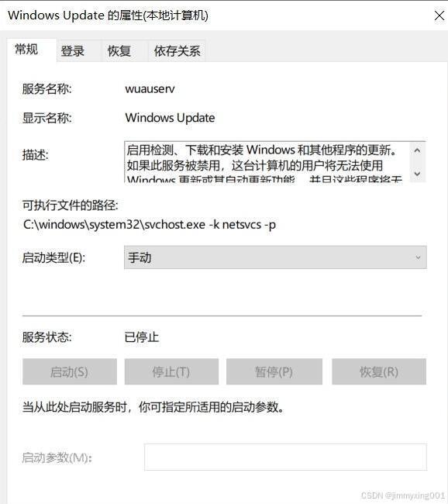Click the 恢复(R) button
448x504 pixels.
(379, 372)
